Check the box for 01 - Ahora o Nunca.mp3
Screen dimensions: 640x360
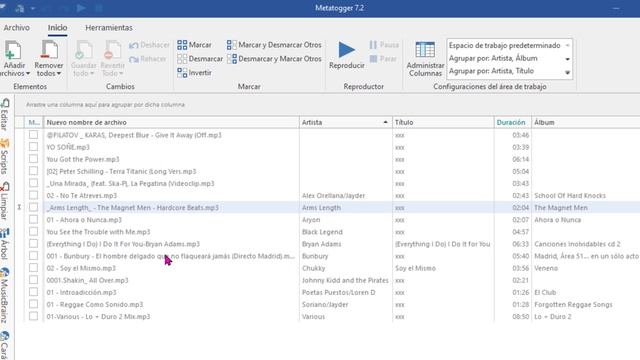pyautogui.click(x=33, y=220)
